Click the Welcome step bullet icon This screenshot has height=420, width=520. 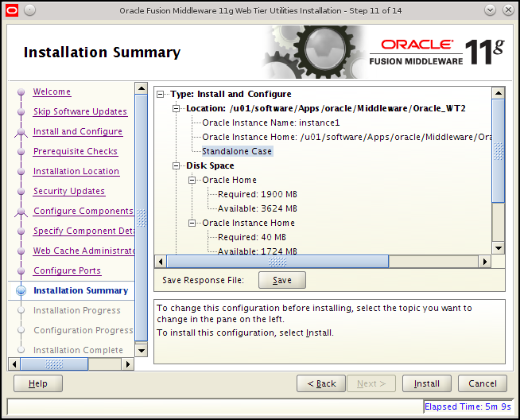(21, 91)
